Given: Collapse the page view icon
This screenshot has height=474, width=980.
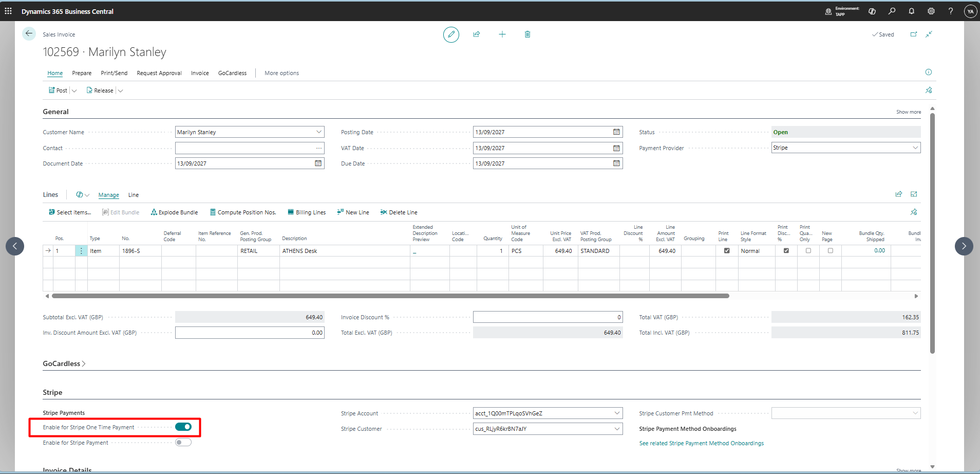Looking at the screenshot, I should pos(929,34).
